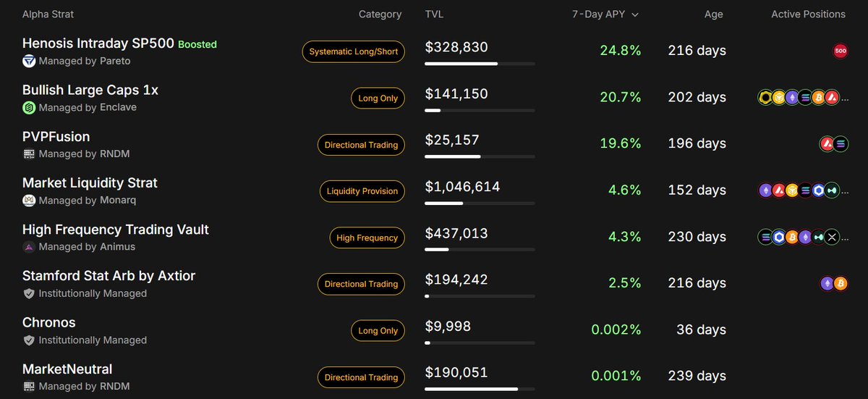Open the High Frequency Trading Vault strategy
Screen dimensions: 868x399
tap(116, 230)
